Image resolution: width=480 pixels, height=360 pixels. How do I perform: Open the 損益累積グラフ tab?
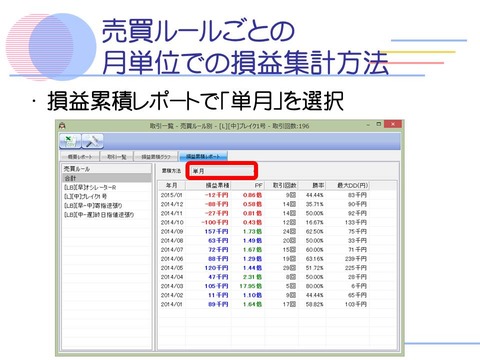coord(156,156)
